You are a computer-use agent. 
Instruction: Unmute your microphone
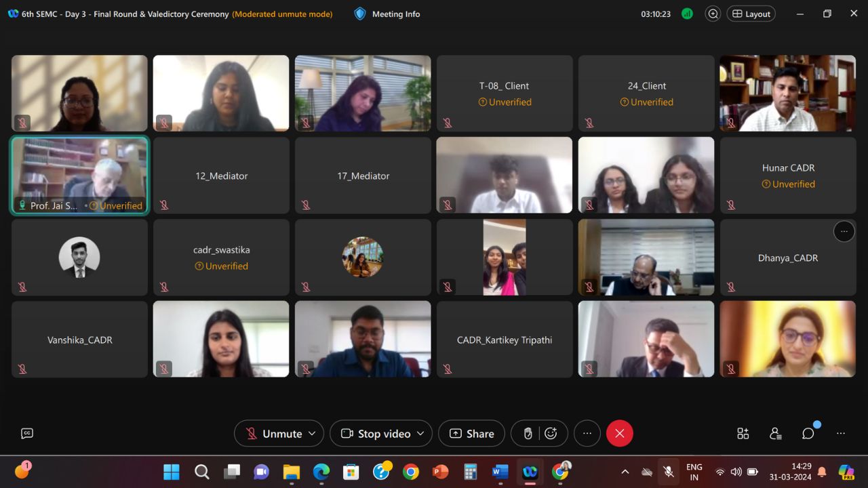pyautogui.click(x=275, y=434)
